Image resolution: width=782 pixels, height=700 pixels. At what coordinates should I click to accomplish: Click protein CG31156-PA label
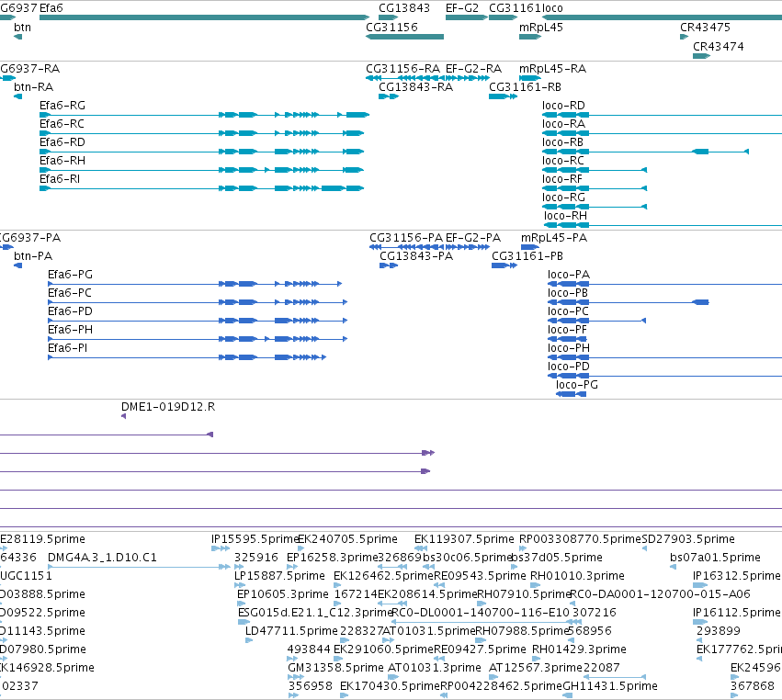406,238
